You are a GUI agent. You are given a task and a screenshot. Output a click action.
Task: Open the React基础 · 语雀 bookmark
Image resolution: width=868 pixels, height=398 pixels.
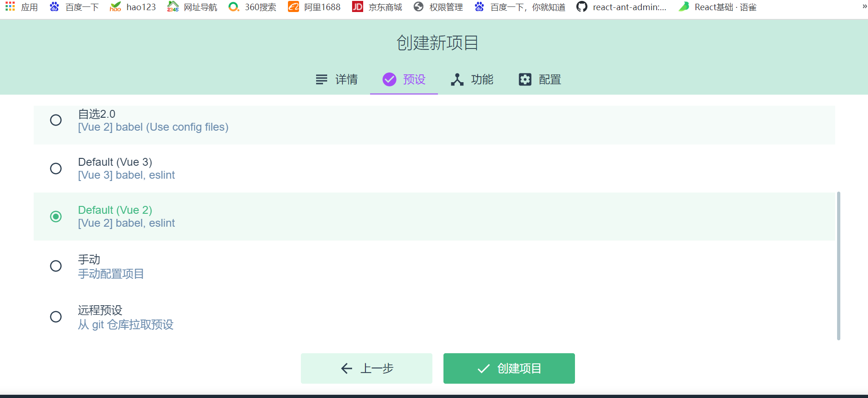point(718,7)
